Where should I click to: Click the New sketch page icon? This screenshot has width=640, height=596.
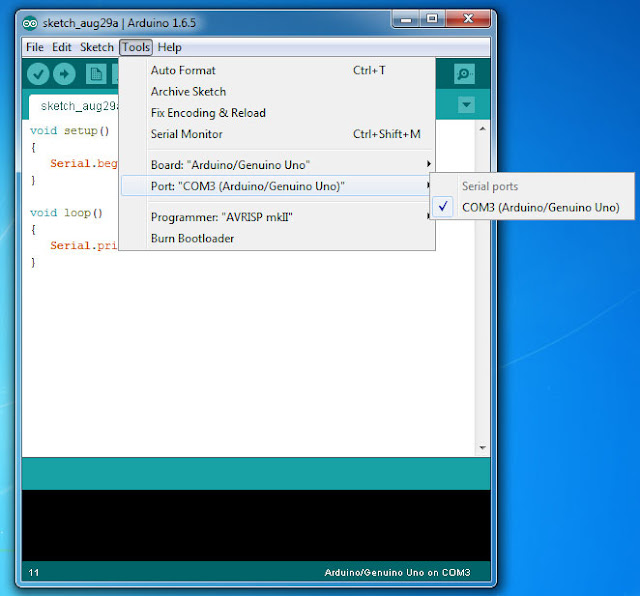96,74
